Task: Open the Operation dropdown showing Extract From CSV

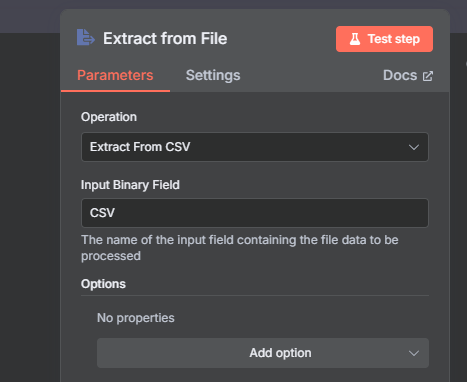Action: pyautogui.click(x=255, y=147)
